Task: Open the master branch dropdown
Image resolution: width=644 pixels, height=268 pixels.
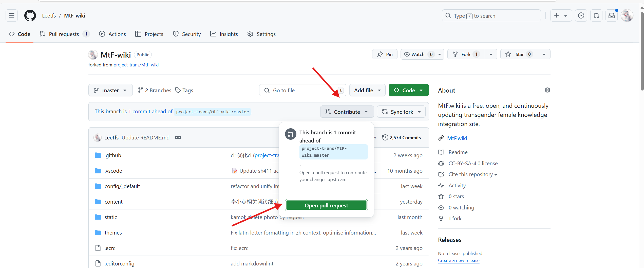Action: 110,91
